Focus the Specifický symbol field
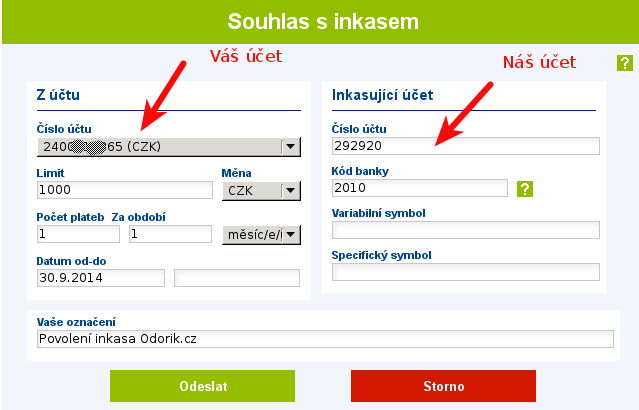 click(466, 272)
